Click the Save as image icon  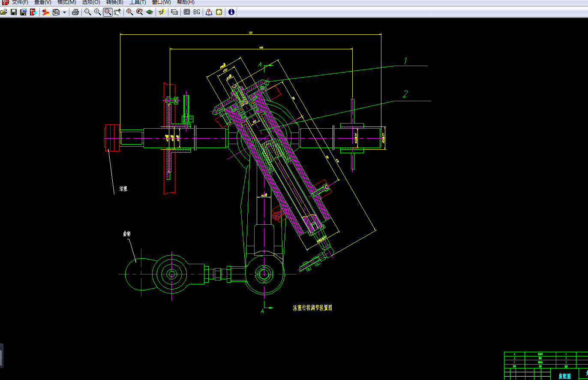[x=24, y=12]
